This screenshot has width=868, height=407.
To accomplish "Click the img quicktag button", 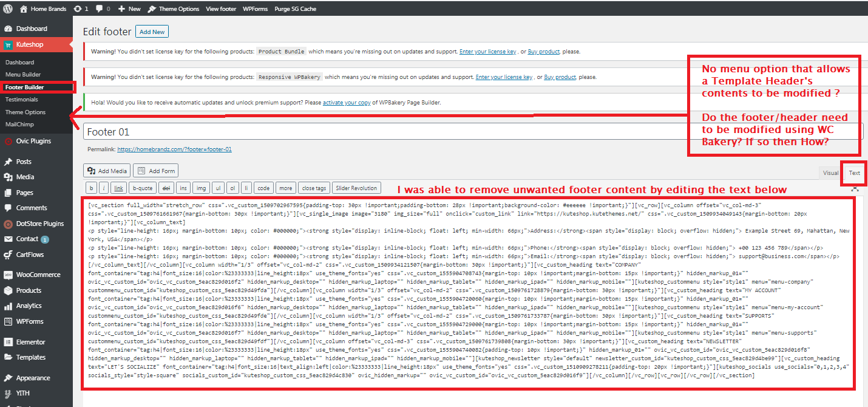I will pos(201,188).
